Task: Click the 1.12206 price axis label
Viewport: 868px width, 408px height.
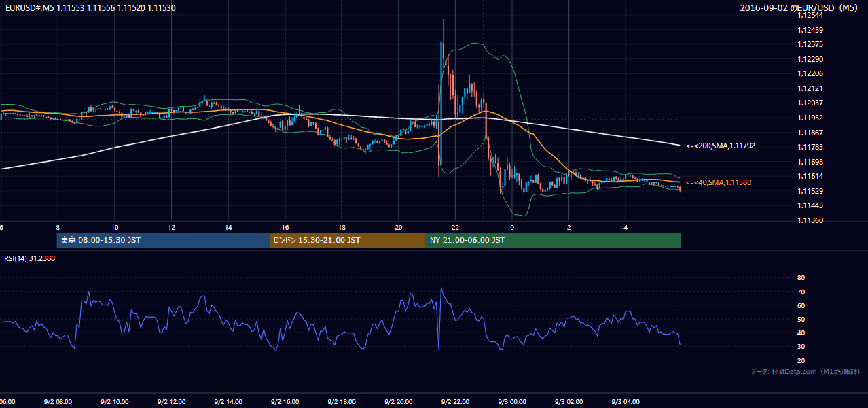Action: click(811, 73)
